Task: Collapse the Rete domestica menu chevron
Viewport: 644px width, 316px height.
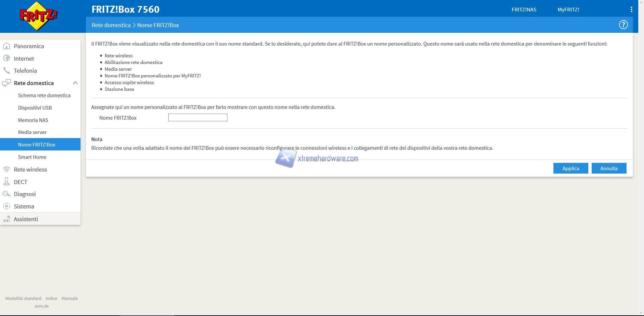Action: coord(75,83)
